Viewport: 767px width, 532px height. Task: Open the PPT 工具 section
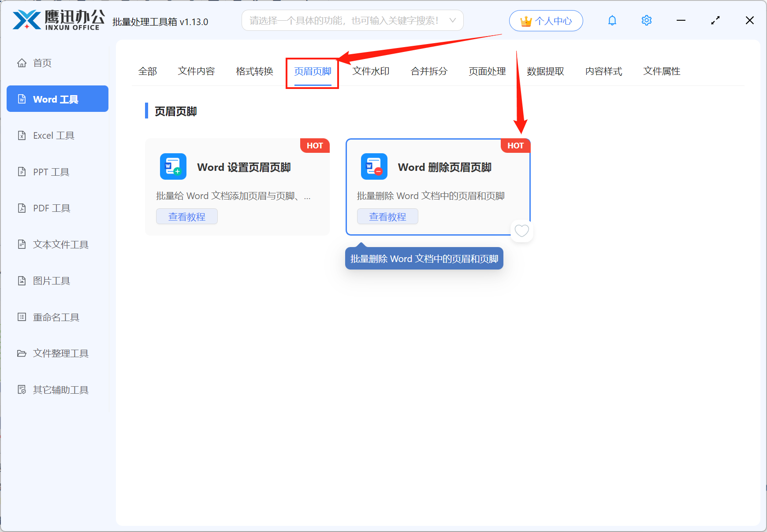tap(51, 172)
